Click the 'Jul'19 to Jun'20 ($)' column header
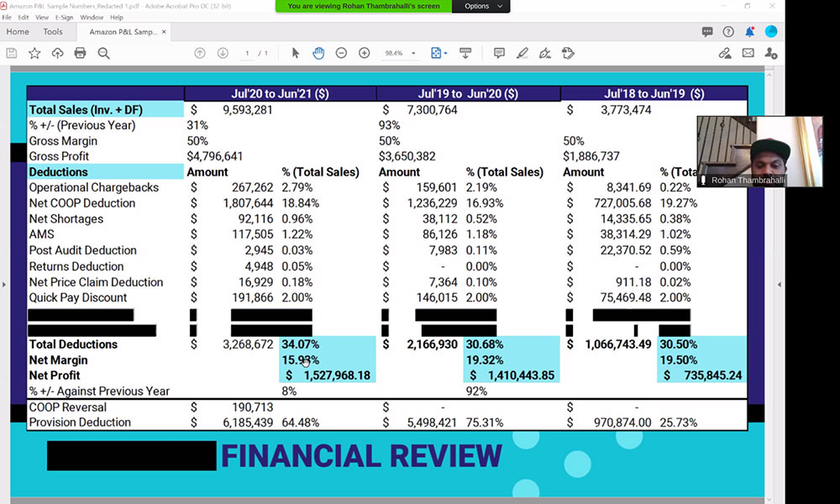The image size is (840, 504). click(x=468, y=94)
